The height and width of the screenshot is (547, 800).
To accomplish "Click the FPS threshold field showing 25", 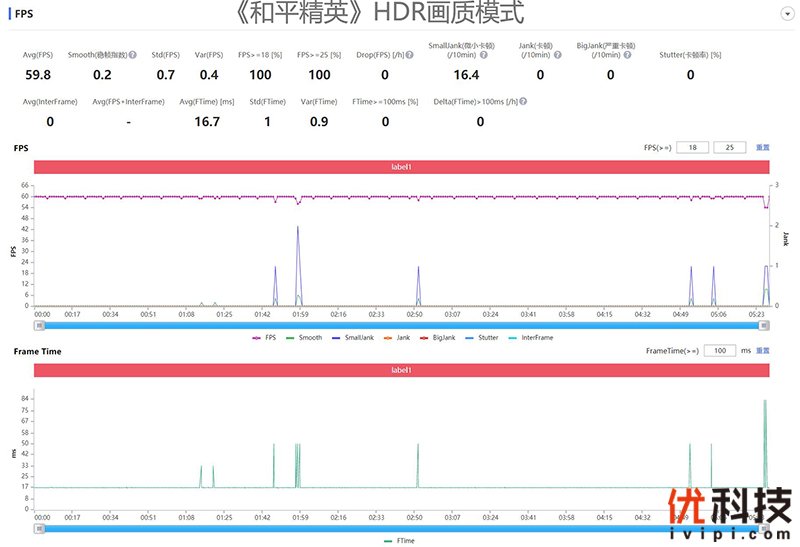I will (729, 148).
